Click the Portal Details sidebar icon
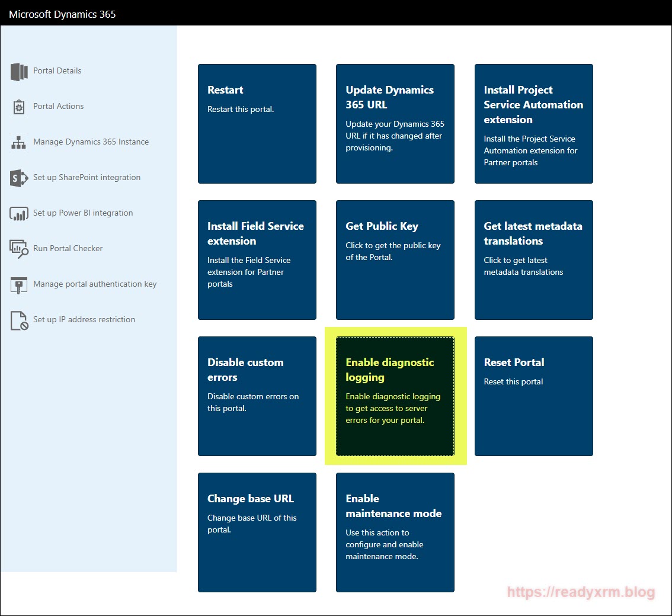The height and width of the screenshot is (616, 672). [19, 72]
